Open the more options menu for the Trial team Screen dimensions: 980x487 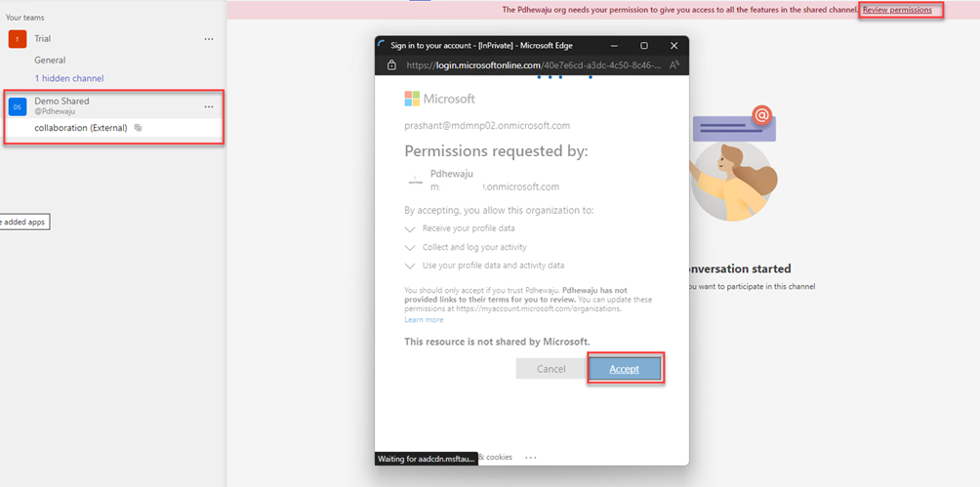pos(209,39)
